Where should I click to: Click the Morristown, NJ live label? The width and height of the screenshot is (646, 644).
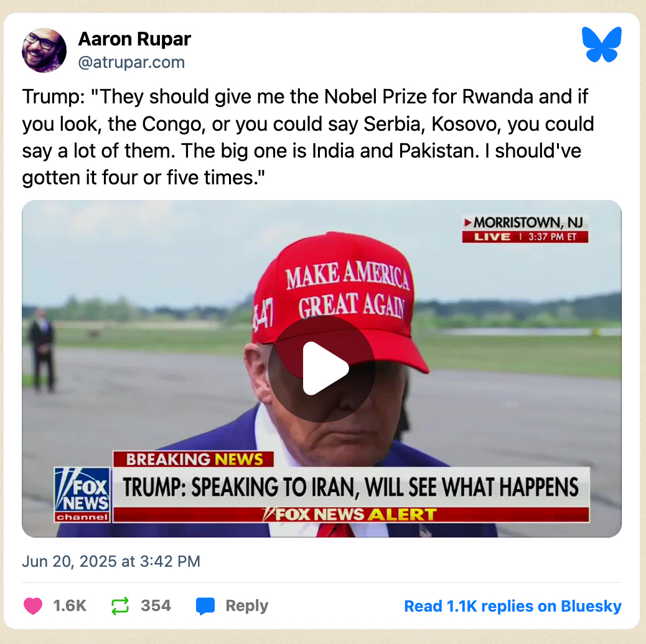[x=525, y=229]
